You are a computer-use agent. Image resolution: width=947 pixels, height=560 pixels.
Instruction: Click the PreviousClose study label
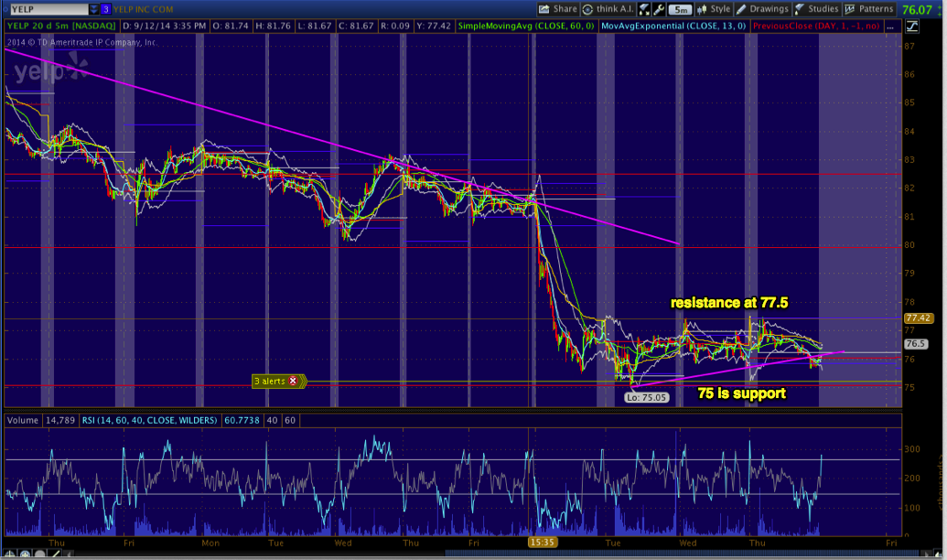coord(816,26)
